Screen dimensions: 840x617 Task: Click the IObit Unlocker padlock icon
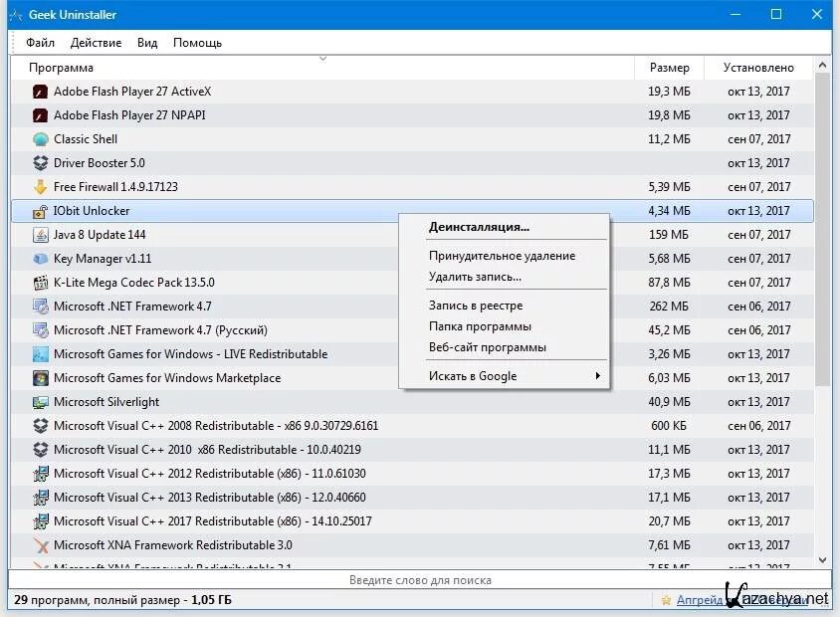pyautogui.click(x=40, y=211)
